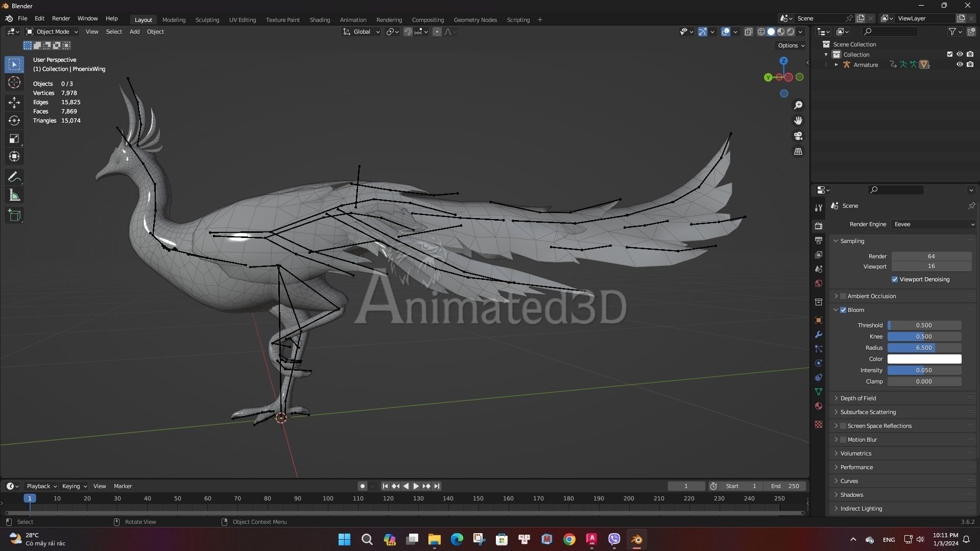Viewport: 980px width, 551px height.
Task: Activate the Move tool
Action: click(14, 103)
